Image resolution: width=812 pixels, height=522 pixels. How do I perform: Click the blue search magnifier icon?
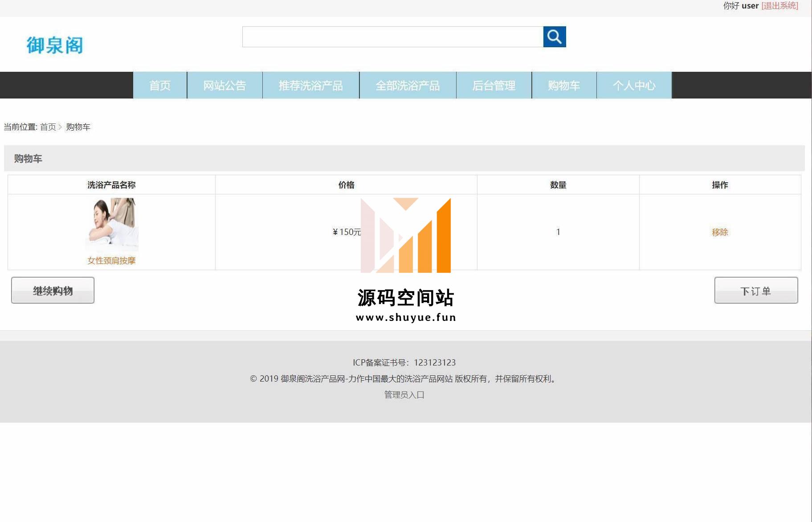tap(555, 37)
